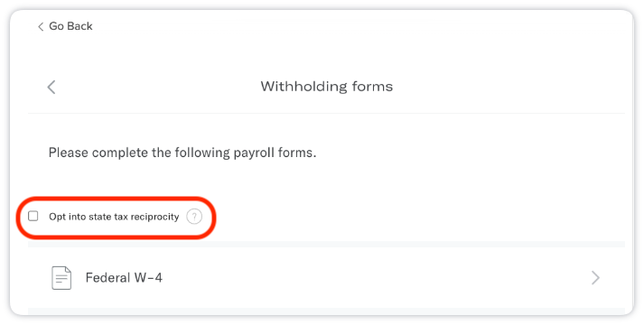
Task: Click the word reciprocity in the checkbox label
Action: click(x=154, y=217)
